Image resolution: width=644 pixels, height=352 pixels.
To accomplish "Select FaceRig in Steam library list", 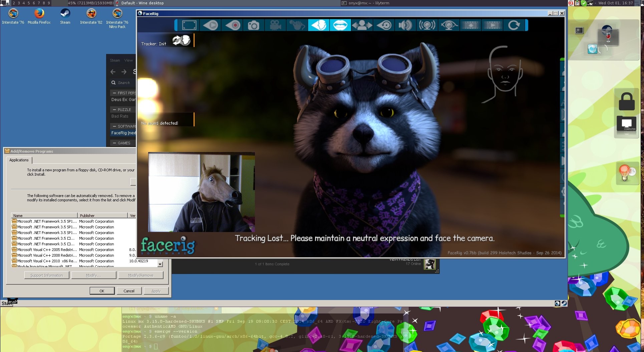I will pyautogui.click(x=123, y=133).
